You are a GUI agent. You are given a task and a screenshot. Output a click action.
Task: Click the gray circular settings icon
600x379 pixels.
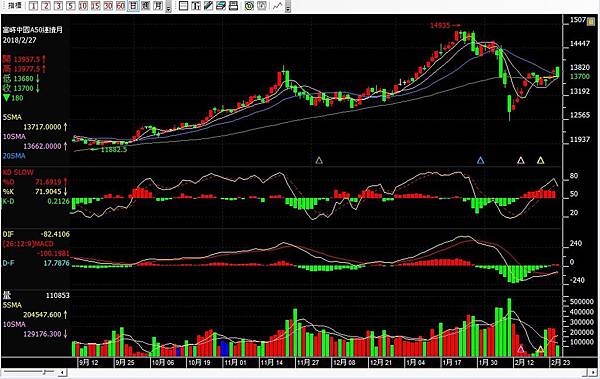click(262, 6)
